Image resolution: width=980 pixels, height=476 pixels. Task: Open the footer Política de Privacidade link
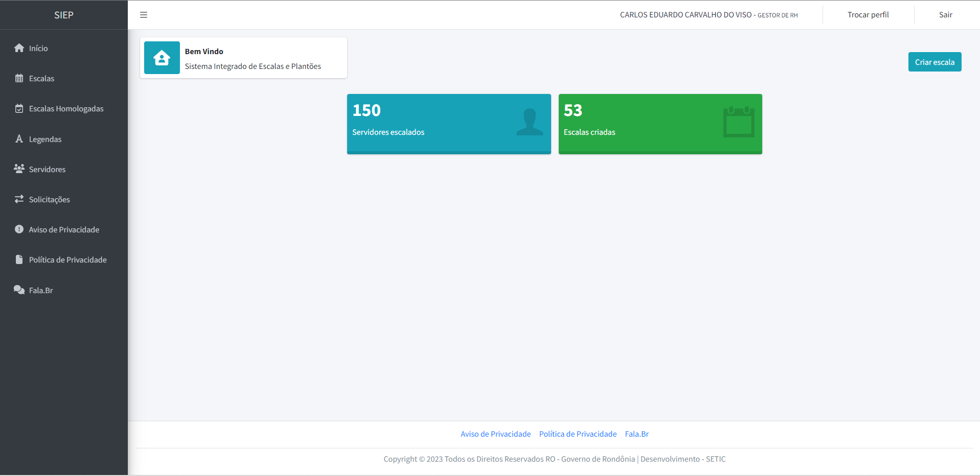point(578,434)
